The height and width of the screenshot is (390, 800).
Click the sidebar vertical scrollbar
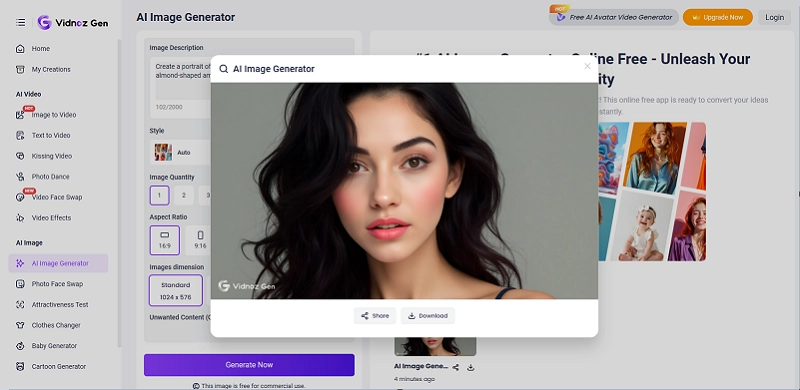tap(119, 193)
